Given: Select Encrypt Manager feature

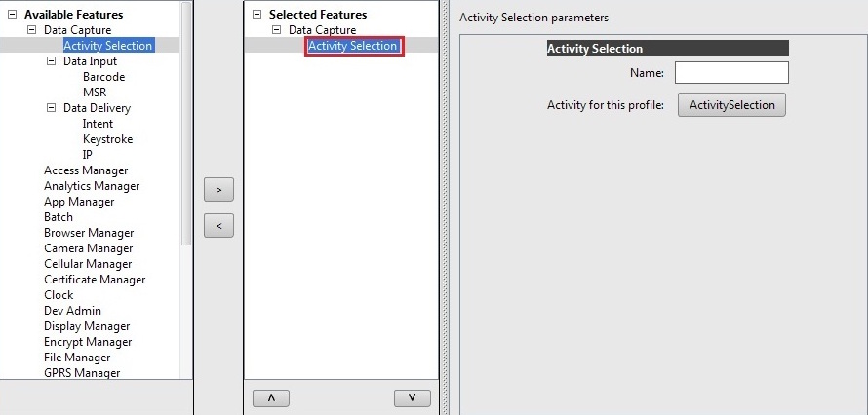Looking at the screenshot, I should click(x=88, y=342).
